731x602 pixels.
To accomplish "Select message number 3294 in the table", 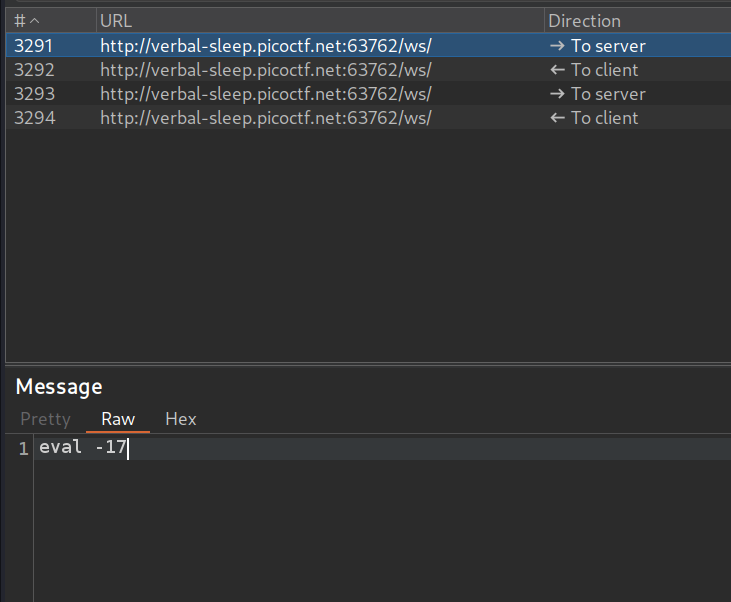I will pos(33,118).
